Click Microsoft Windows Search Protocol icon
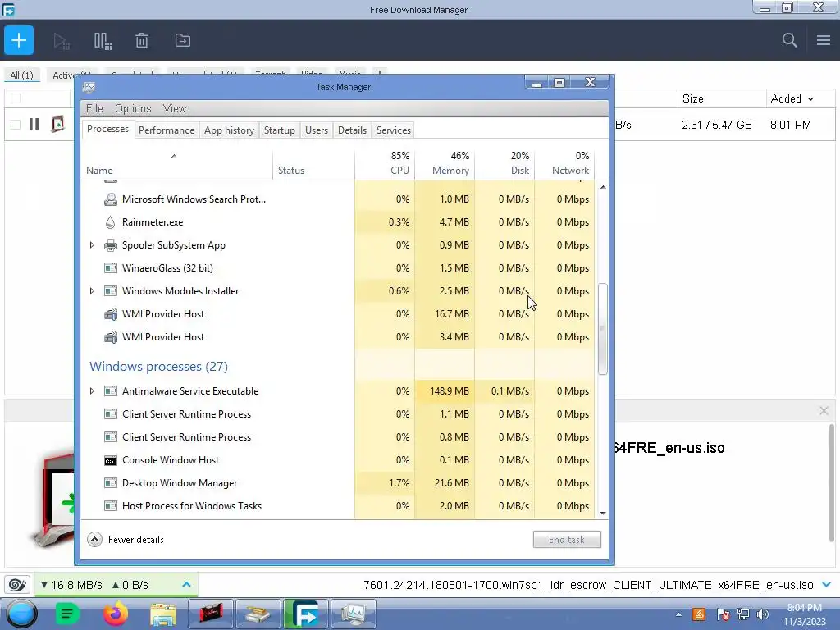Viewport: 840px width, 630px height. pos(111,199)
